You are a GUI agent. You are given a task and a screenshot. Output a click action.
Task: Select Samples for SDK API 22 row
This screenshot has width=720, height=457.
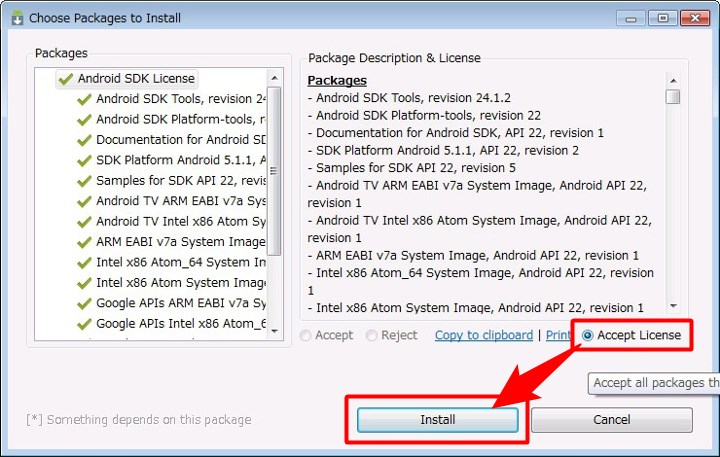point(171,181)
